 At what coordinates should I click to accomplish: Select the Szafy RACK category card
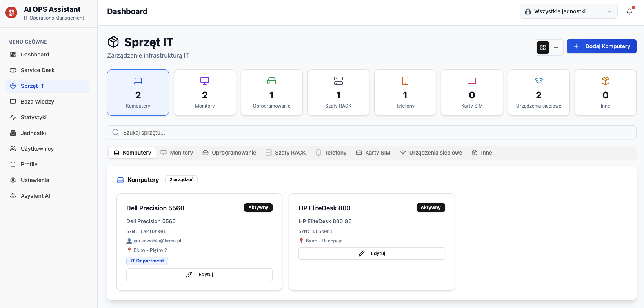[338, 93]
